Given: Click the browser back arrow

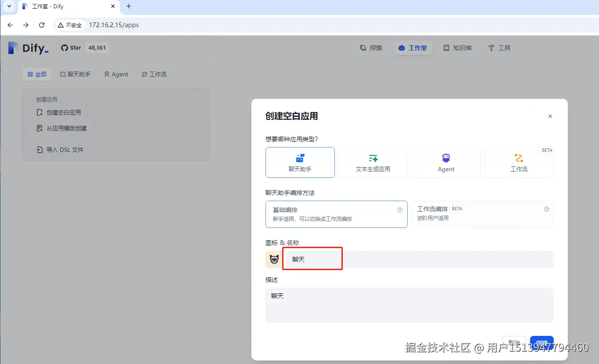Looking at the screenshot, I should click(x=10, y=25).
